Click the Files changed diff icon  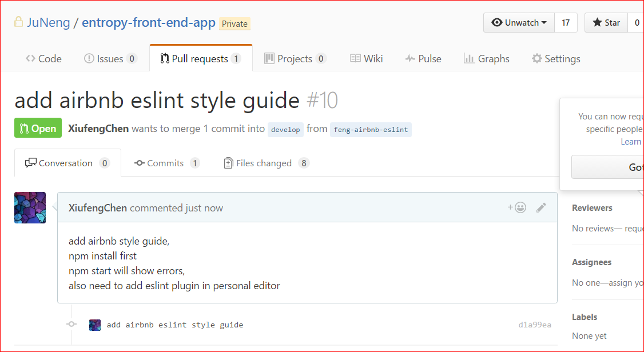[228, 163]
